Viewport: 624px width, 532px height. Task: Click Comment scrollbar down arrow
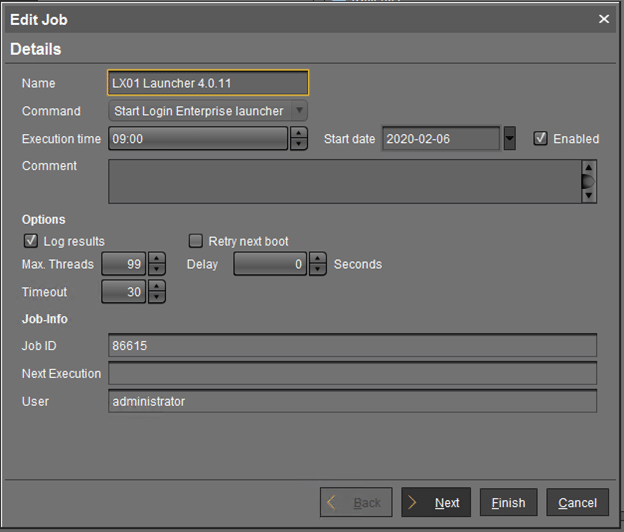tap(589, 196)
